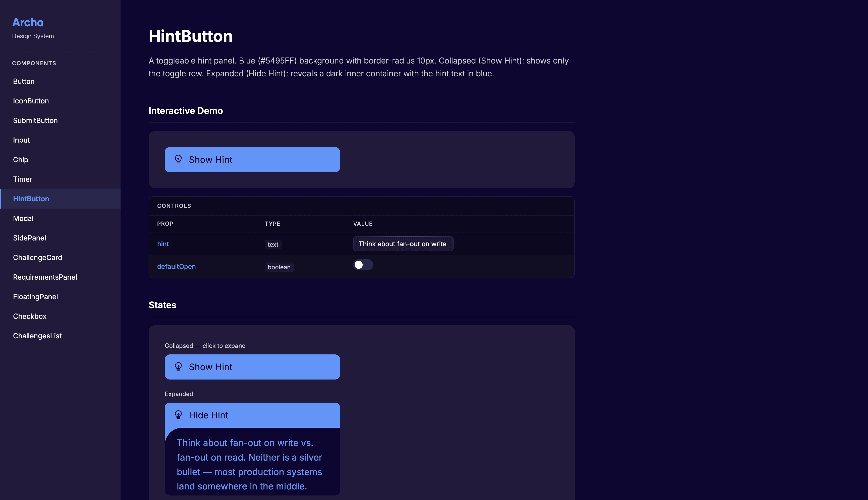Select SubmitButton in the sidebar
The image size is (868, 500).
pos(35,120)
